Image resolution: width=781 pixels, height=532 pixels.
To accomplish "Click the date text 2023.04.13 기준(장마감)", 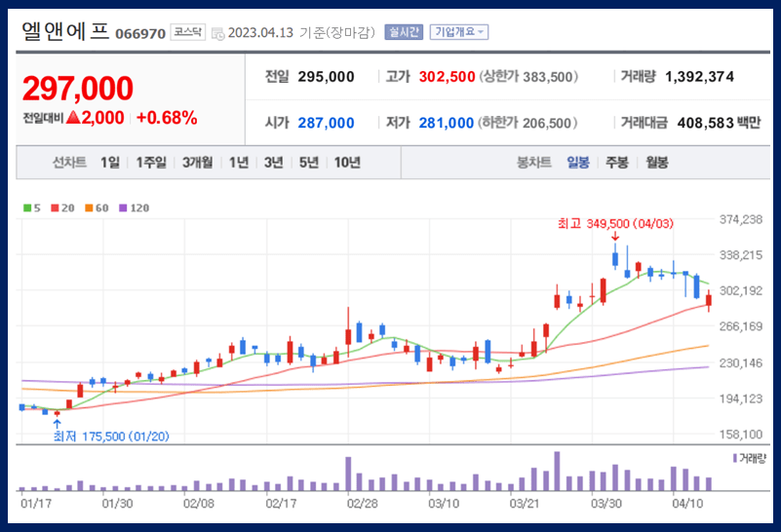I will 301,33.
